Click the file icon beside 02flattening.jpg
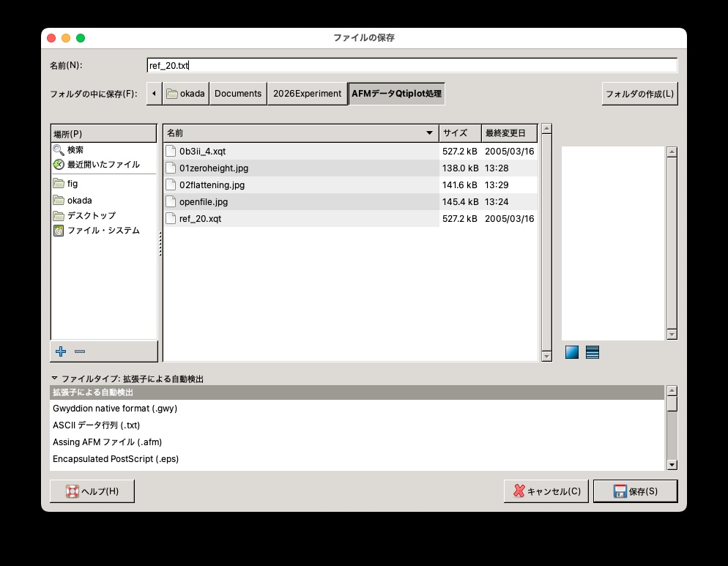The height and width of the screenshot is (566, 728). [171, 185]
